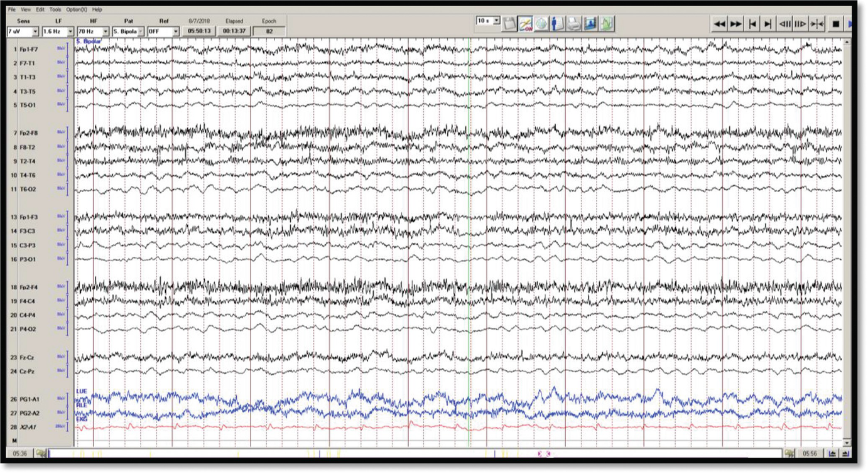Click the Elapsed 00:13:37 button
Screen dimensions: 868x474
pyautogui.click(x=234, y=31)
